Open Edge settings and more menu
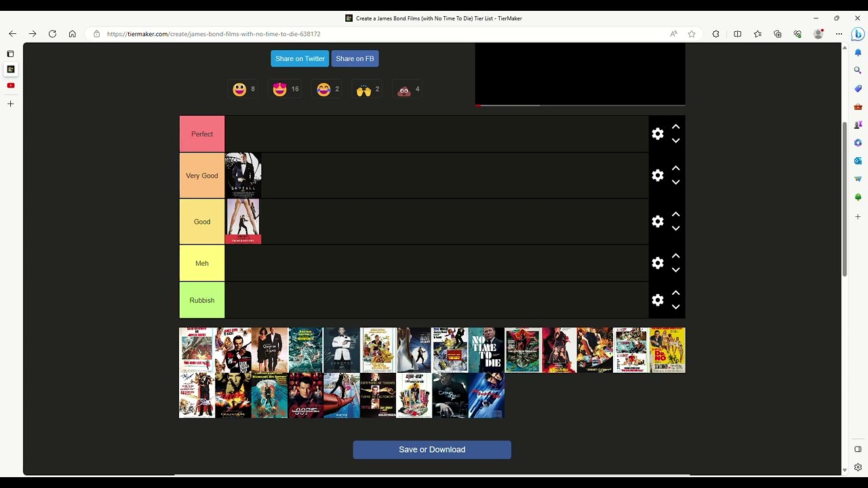The width and height of the screenshot is (868, 488). [839, 34]
